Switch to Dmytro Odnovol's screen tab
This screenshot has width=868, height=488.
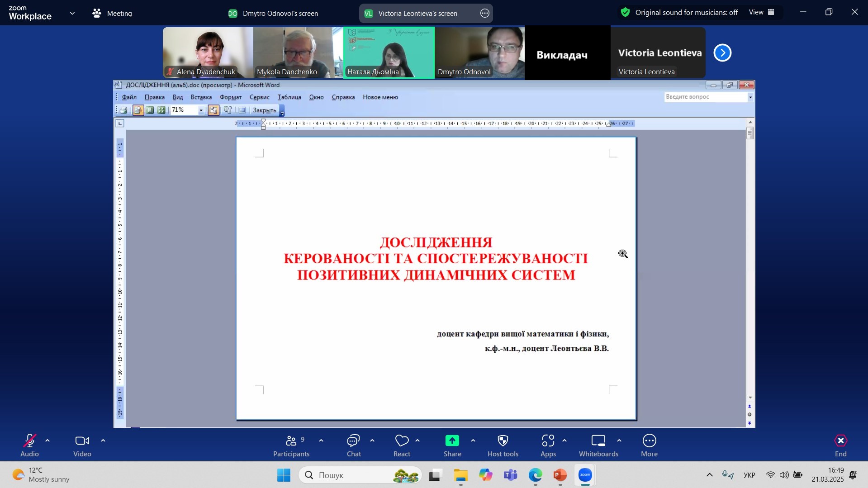pos(273,14)
